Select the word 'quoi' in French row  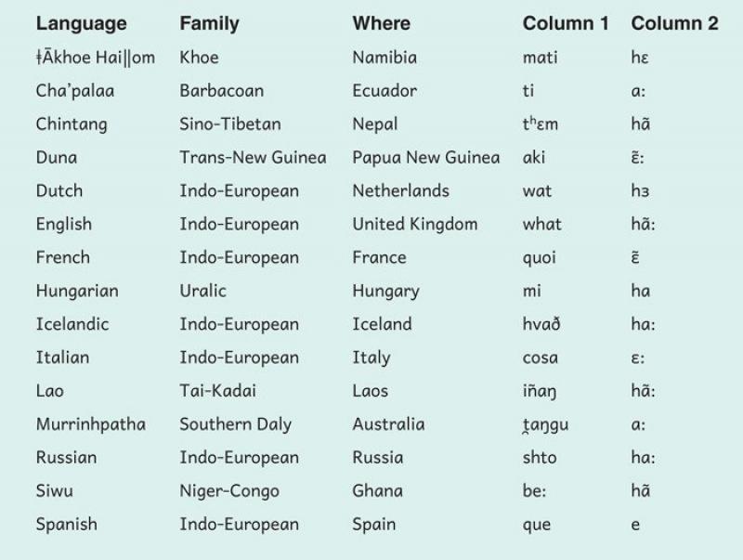pyautogui.click(x=540, y=258)
